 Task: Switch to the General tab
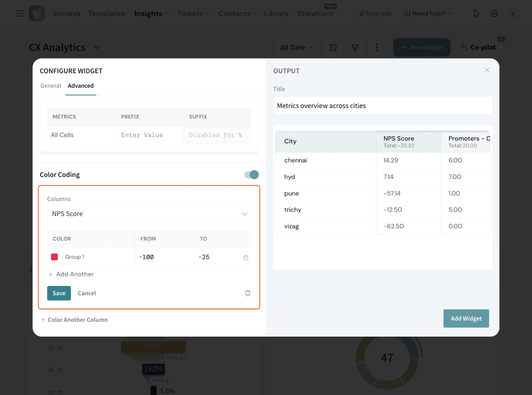coord(51,86)
